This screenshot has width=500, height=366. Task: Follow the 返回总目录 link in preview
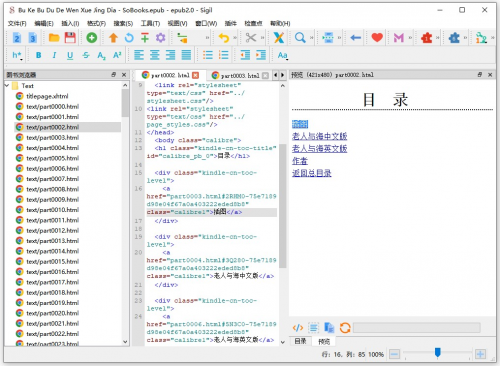(311, 173)
